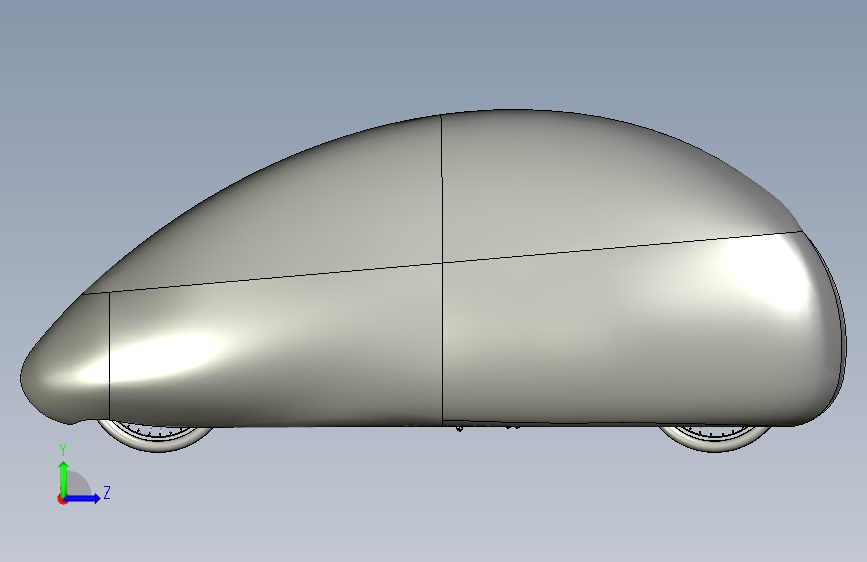Click the red X axis origin dot
The height and width of the screenshot is (562, 867).
pyautogui.click(x=62, y=499)
